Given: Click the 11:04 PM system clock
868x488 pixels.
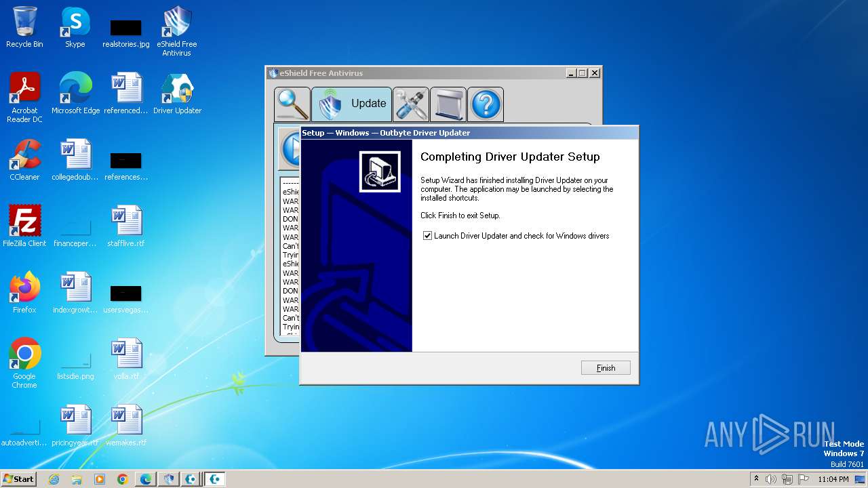Looking at the screenshot, I should (833, 479).
